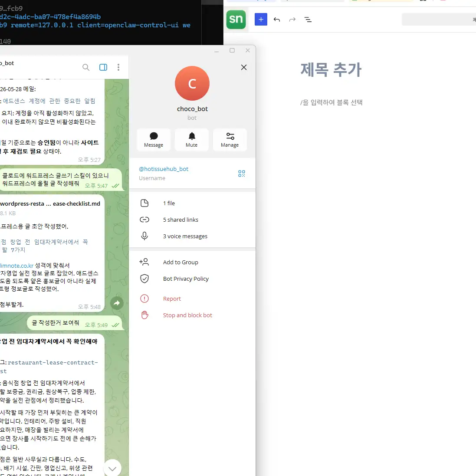Image resolution: width=476 pixels, height=476 pixels.
Task: Report the bot
Action: (192, 299)
